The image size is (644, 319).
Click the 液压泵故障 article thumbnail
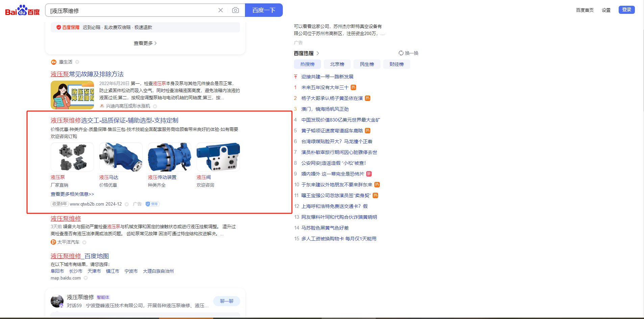click(x=72, y=95)
